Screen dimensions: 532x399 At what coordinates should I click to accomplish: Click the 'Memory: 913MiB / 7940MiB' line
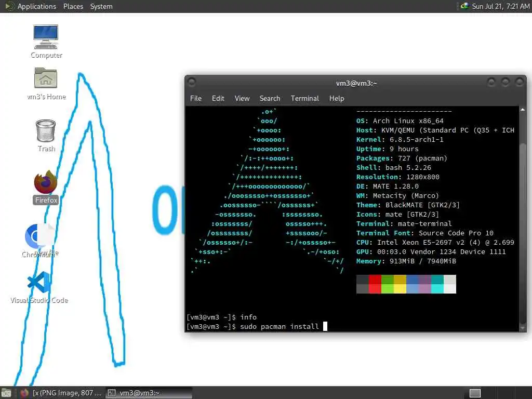pos(406,261)
